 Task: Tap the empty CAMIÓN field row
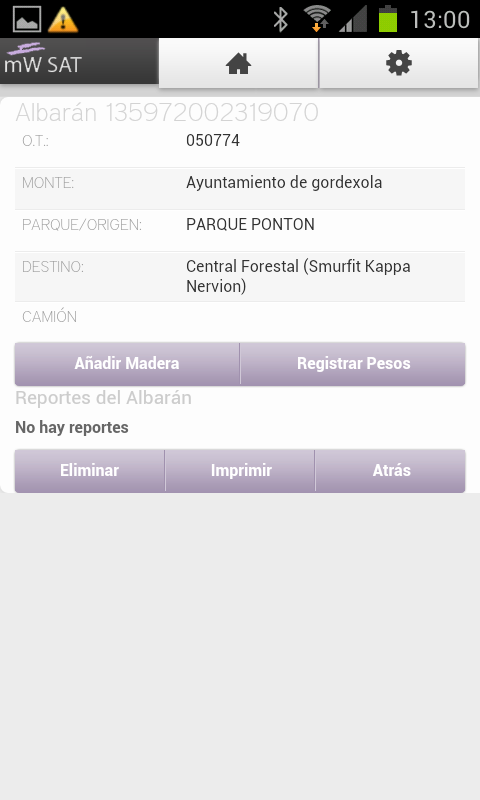(x=240, y=317)
